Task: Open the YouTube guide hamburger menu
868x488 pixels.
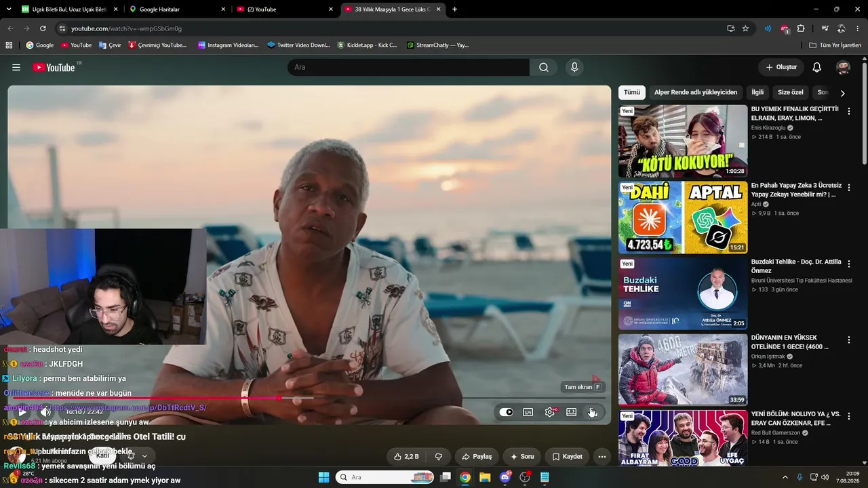Action: point(16,67)
